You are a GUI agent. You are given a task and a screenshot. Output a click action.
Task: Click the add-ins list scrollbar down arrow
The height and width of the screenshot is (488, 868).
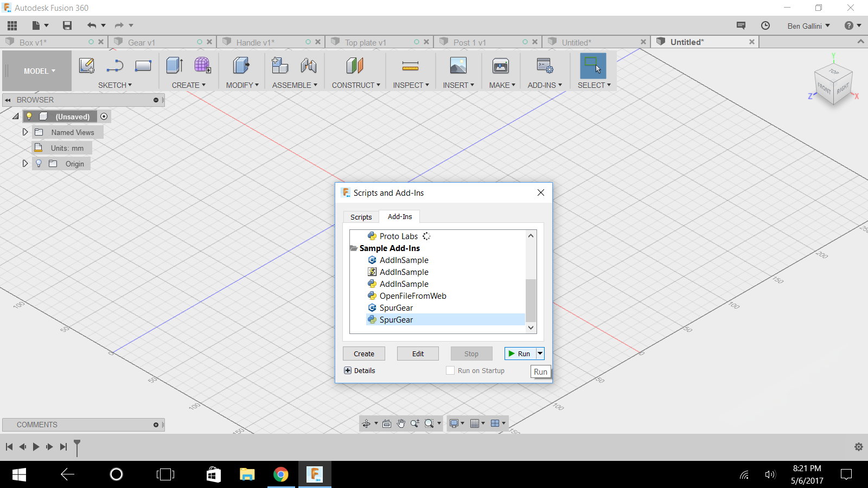pyautogui.click(x=531, y=328)
